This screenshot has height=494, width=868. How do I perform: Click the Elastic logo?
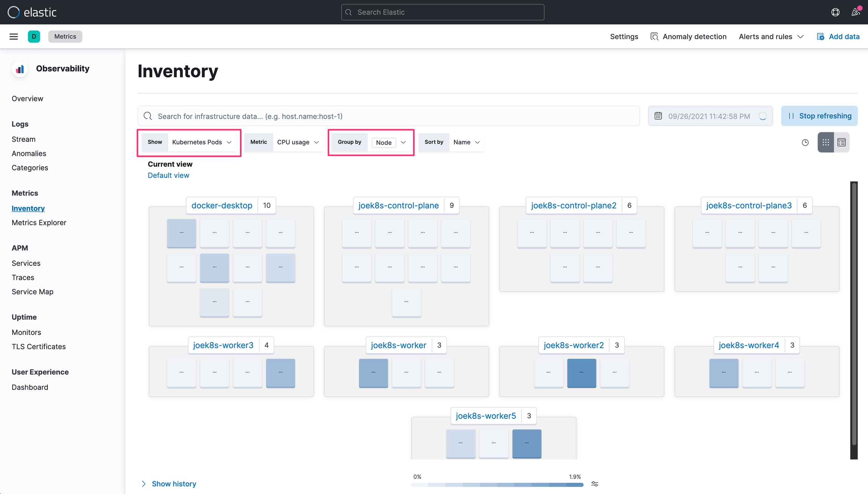[x=32, y=12]
